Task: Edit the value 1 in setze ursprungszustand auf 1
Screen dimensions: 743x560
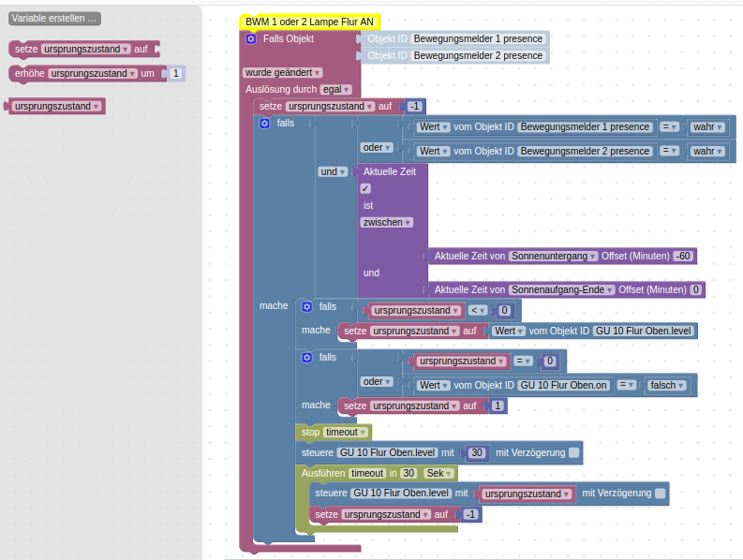Action: (498, 406)
